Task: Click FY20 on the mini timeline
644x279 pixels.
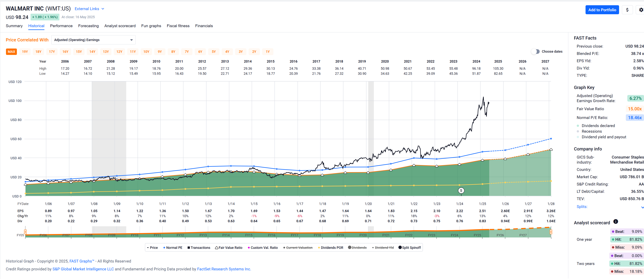Action: pyautogui.click(x=363, y=235)
